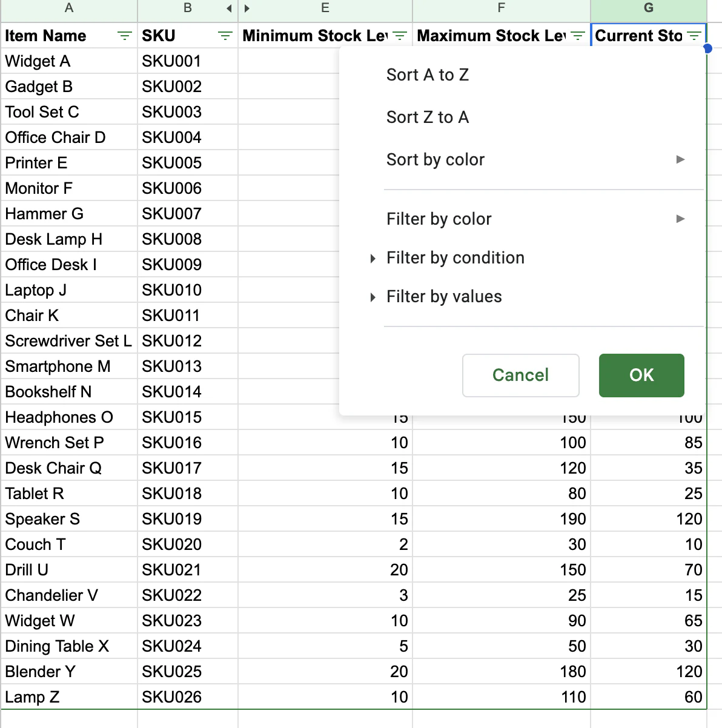Select the Couch T cell
This screenshot has width=722, height=728.
click(x=69, y=544)
